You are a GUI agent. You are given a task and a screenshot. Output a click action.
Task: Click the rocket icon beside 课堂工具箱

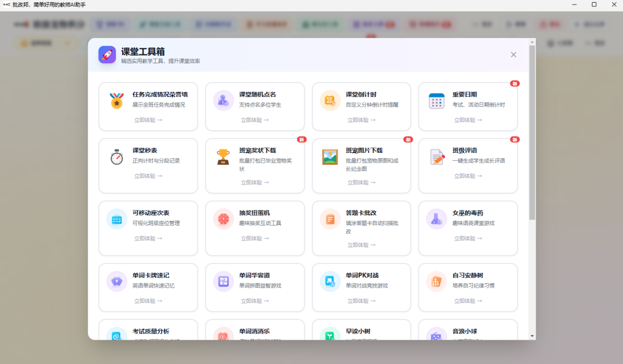pyautogui.click(x=107, y=54)
